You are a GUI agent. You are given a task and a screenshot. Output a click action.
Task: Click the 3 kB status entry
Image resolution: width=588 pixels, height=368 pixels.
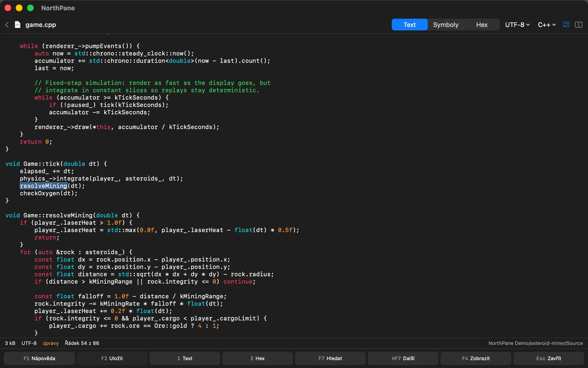click(x=10, y=343)
